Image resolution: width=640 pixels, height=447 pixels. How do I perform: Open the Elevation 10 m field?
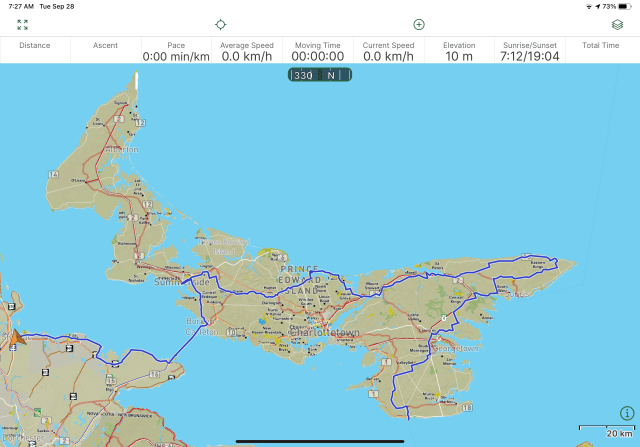pos(459,51)
